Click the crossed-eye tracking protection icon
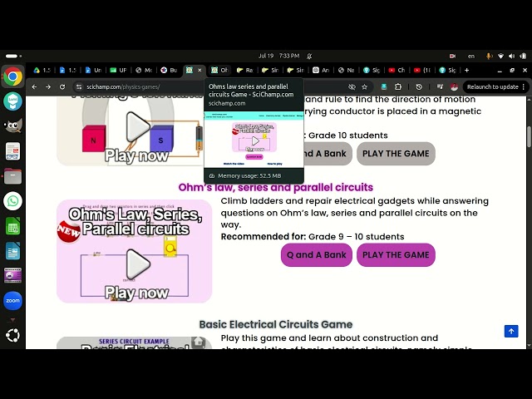 point(352,86)
